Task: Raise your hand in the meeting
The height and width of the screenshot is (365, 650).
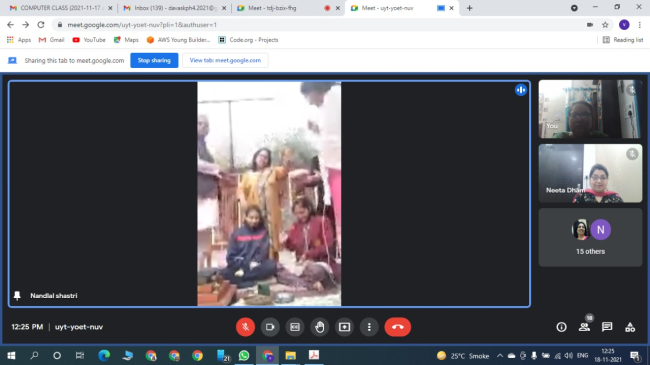Action: [320, 327]
